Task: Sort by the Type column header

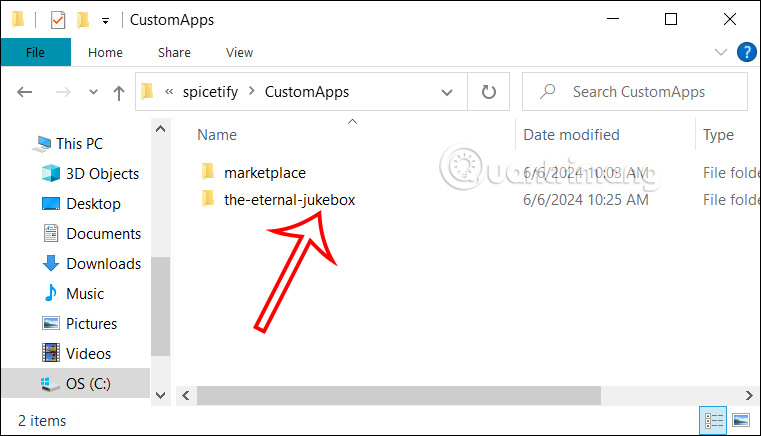Action: (718, 134)
